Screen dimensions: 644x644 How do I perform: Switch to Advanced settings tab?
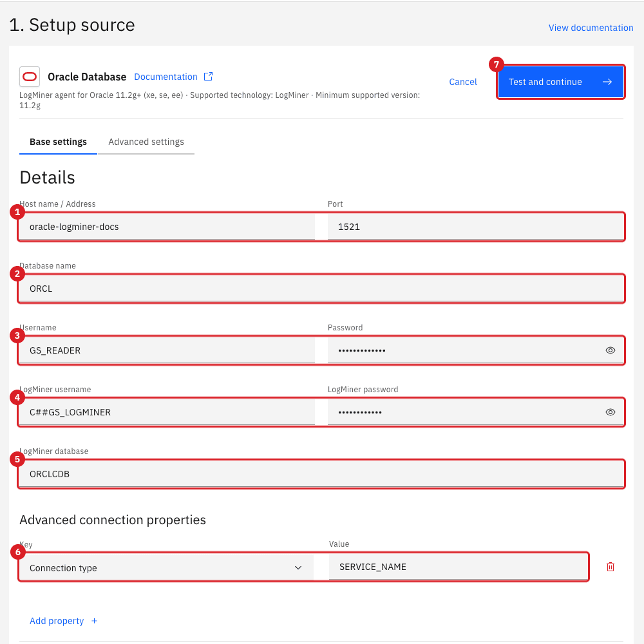pyautogui.click(x=146, y=142)
